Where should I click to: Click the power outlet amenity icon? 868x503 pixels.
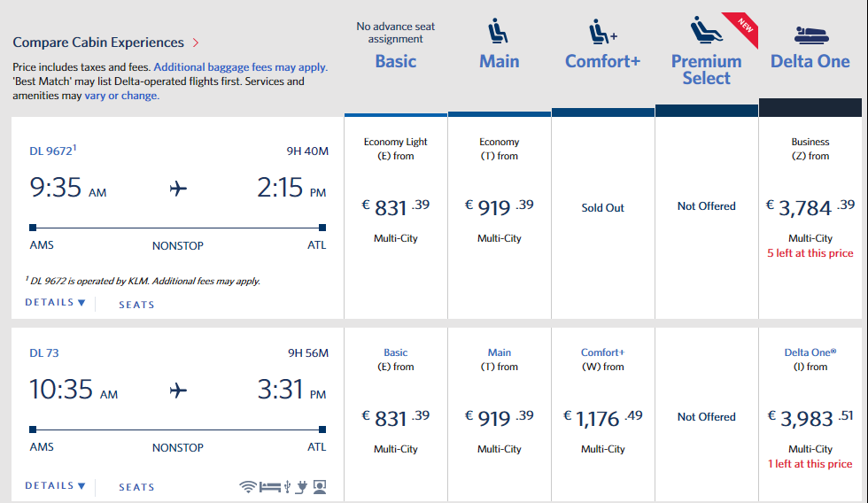[x=301, y=486]
